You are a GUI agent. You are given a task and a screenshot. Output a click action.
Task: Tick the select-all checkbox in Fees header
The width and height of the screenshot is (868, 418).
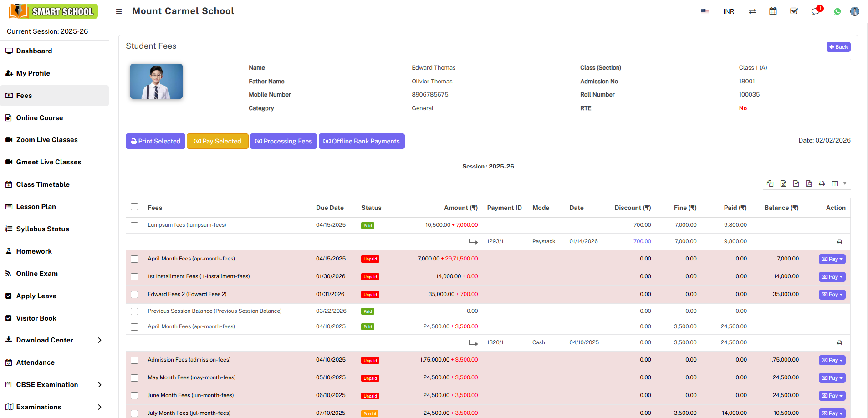click(134, 207)
